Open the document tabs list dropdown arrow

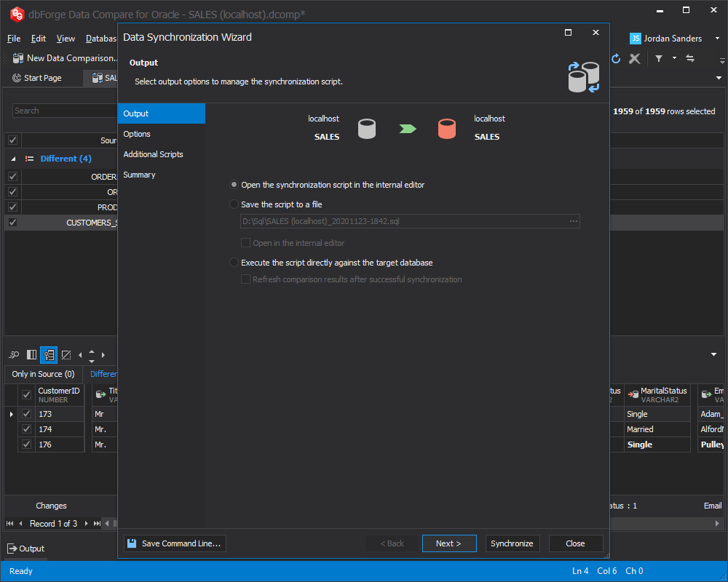719,78
